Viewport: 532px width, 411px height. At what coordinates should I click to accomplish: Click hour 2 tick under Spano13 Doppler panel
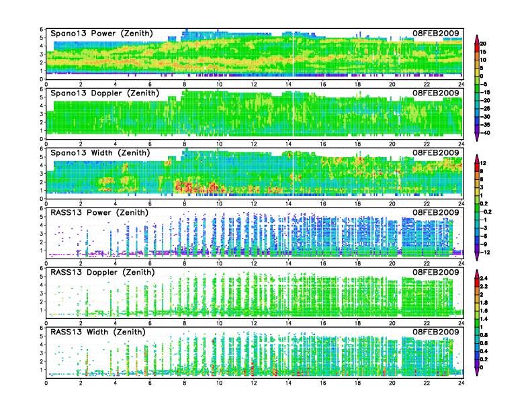(x=81, y=144)
